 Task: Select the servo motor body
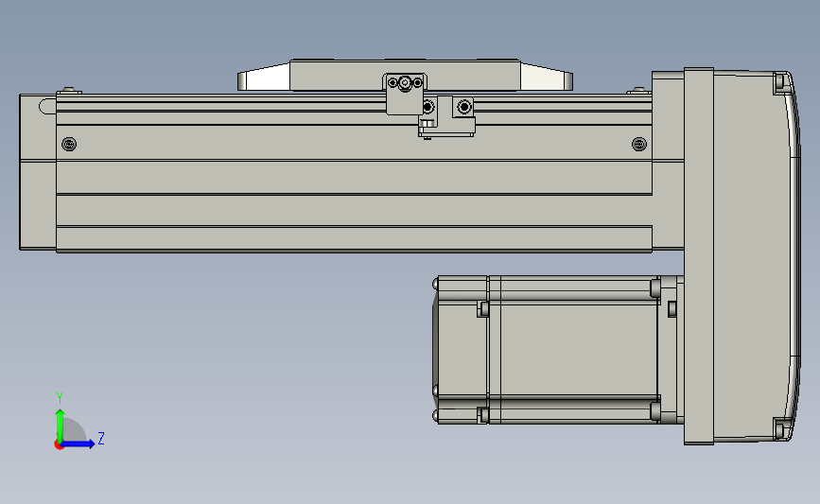click(573, 349)
